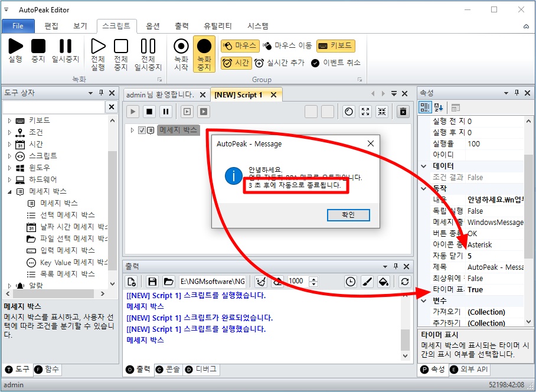The width and height of the screenshot is (536, 392).
Task: Toggle 실시간 추가 option
Action: point(280,63)
